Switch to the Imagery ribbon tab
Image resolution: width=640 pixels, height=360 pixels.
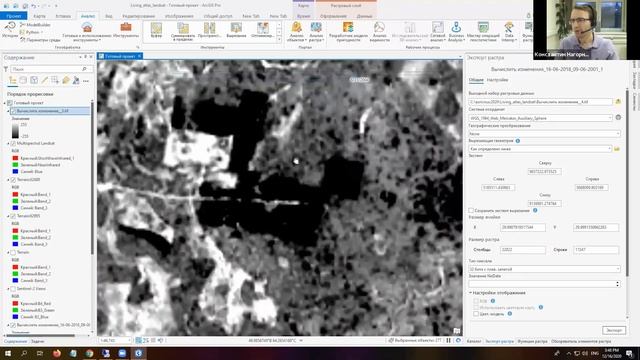pyautogui.click(x=179, y=16)
